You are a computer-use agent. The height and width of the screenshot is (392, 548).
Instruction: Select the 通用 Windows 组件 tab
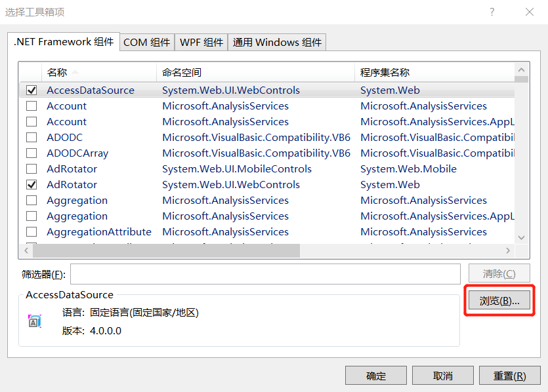point(276,42)
